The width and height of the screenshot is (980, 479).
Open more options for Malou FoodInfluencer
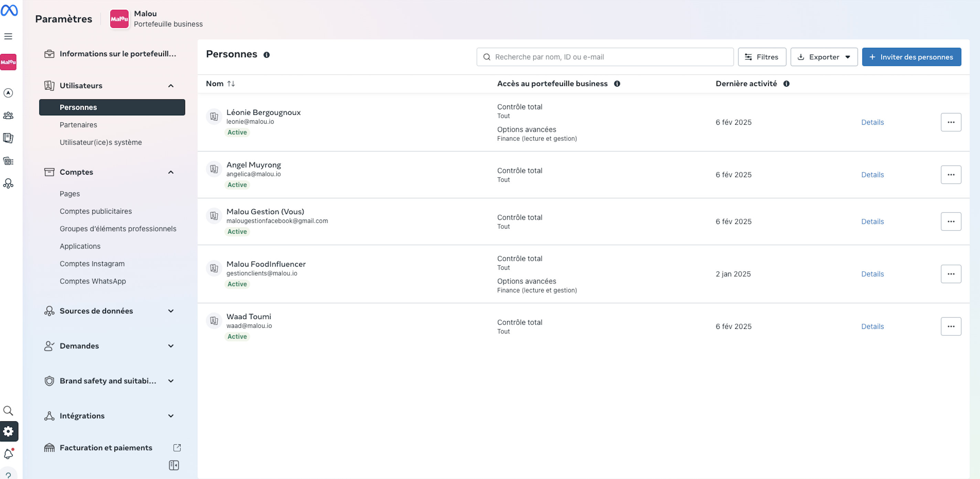[951, 274]
